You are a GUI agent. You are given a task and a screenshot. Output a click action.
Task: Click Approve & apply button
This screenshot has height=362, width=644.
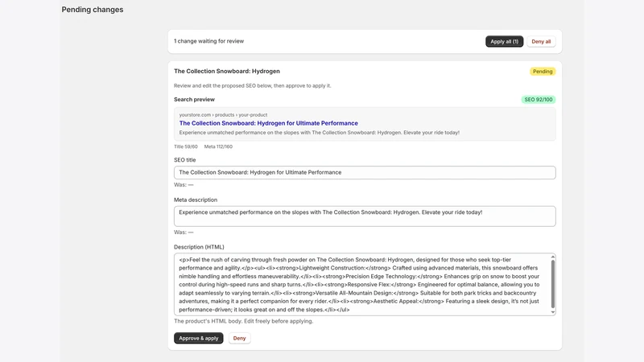coord(198,338)
